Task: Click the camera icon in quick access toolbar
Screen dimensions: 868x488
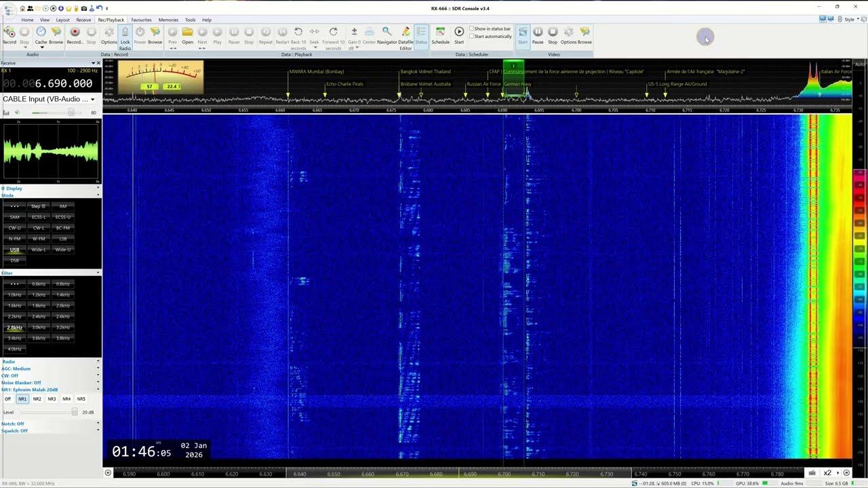Action: pos(83,8)
